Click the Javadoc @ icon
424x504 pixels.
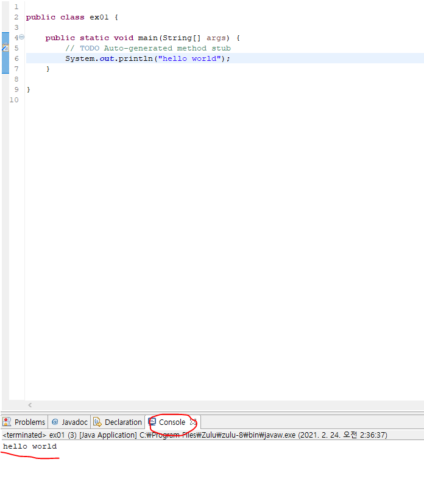tap(55, 422)
